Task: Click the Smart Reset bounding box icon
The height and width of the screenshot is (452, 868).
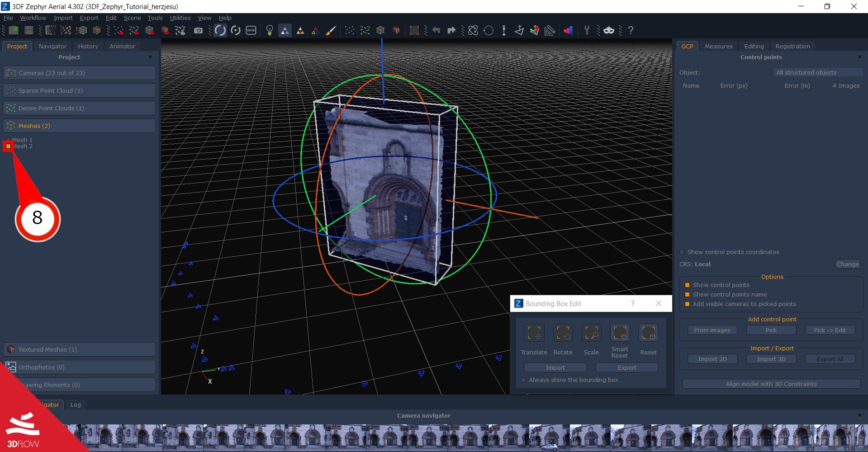Action: (x=620, y=333)
